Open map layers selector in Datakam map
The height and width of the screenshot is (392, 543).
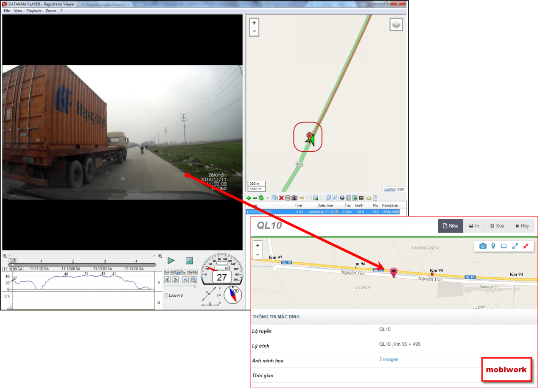396,25
